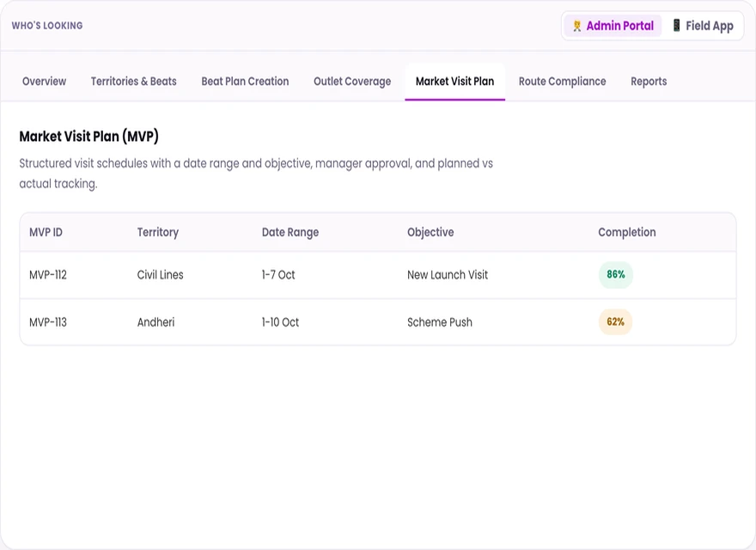Switch to the Field App view
The width and height of the screenshot is (756, 550).
click(703, 26)
